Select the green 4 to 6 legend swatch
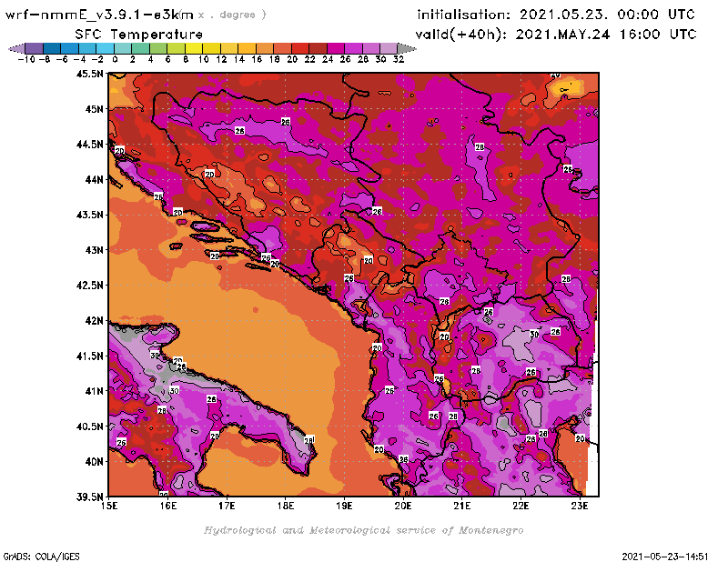728x562 pixels. [158, 49]
